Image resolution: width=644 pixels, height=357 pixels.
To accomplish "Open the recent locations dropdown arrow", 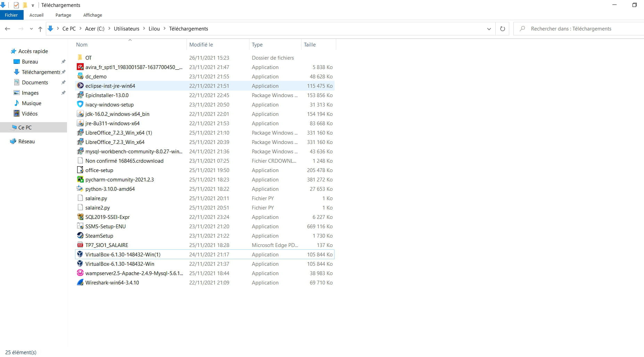I will [x=31, y=29].
